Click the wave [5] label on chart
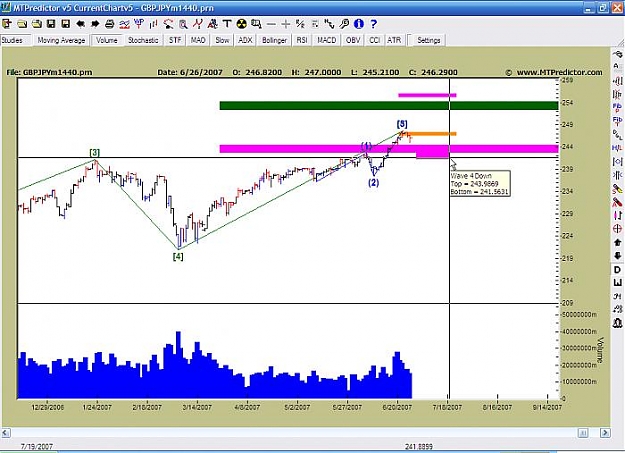 coord(402,124)
